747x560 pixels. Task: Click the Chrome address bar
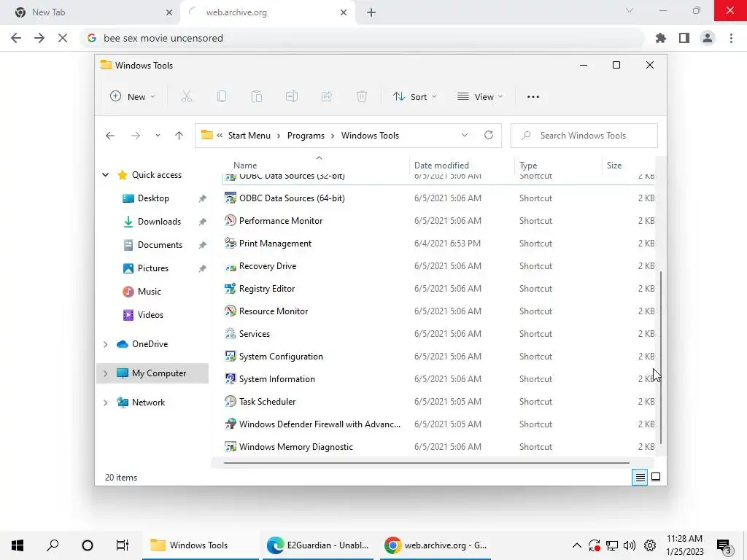(362, 38)
